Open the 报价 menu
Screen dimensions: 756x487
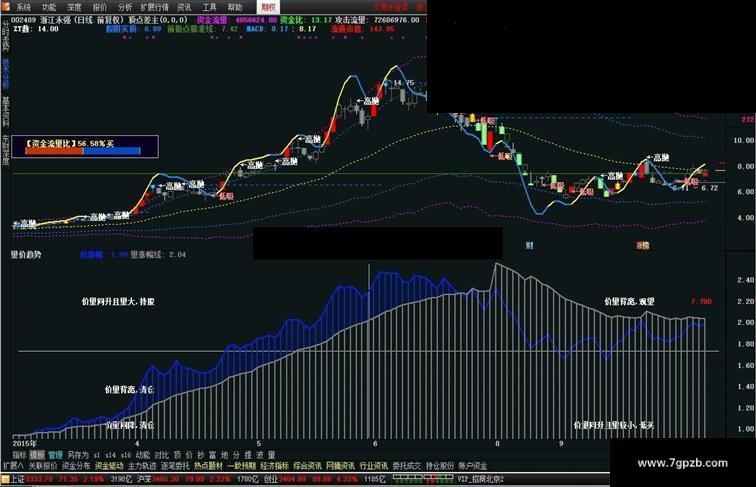pos(100,7)
